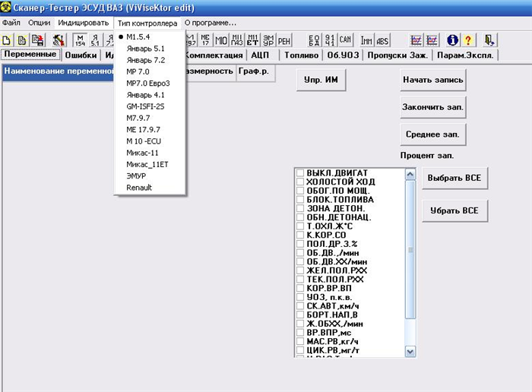
Task: Click the exit door toolbar icon
Action: (x=489, y=40)
